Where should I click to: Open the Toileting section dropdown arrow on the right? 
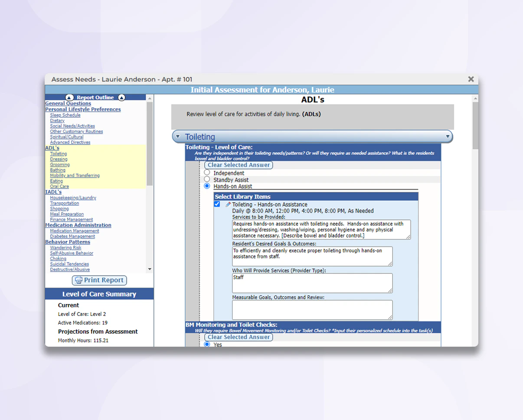click(448, 136)
